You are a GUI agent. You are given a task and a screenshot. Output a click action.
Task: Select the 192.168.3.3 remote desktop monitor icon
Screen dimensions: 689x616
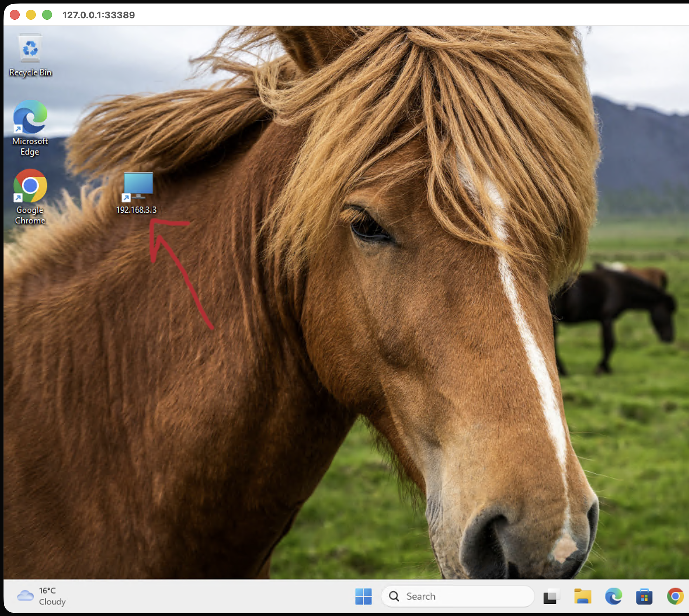[x=138, y=186]
